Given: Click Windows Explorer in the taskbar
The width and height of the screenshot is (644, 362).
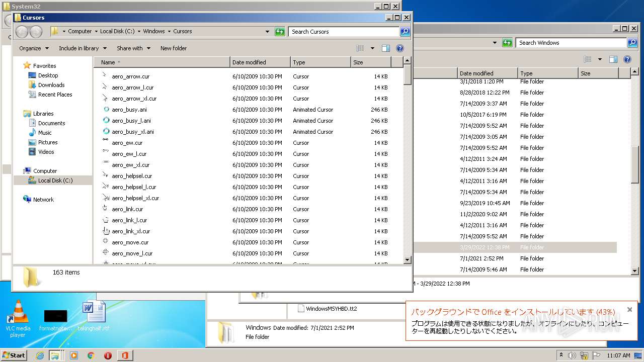Looking at the screenshot, I should [54, 355].
